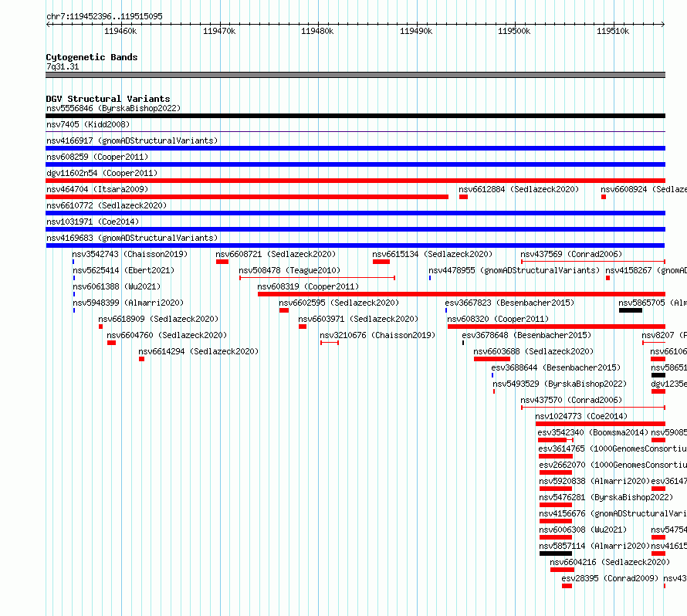Open the nsv608259 (Cooper2011) label

(x=97, y=157)
